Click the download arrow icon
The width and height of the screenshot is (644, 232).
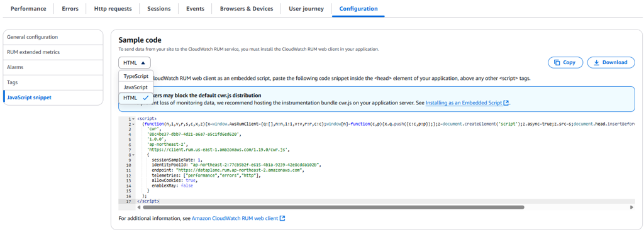(x=596, y=62)
